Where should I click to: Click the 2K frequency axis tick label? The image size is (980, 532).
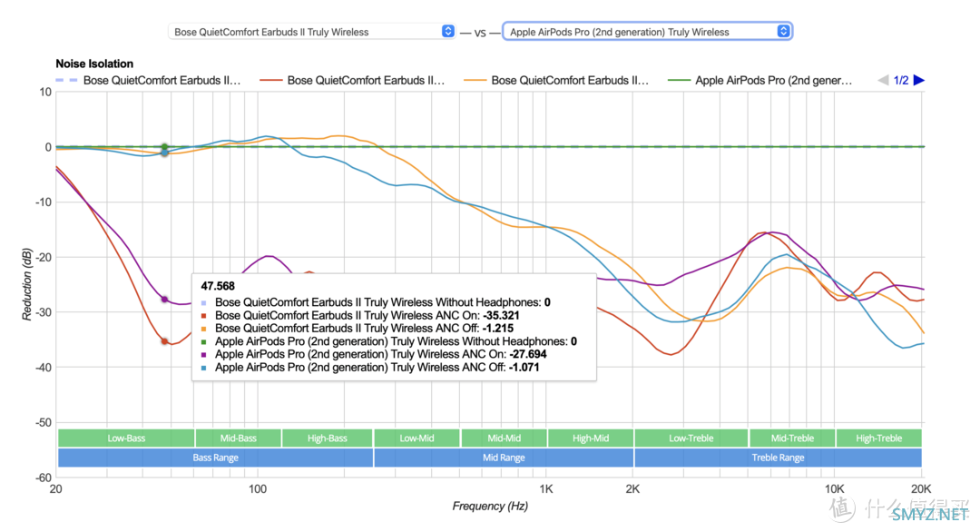click(x=632, y=488)
